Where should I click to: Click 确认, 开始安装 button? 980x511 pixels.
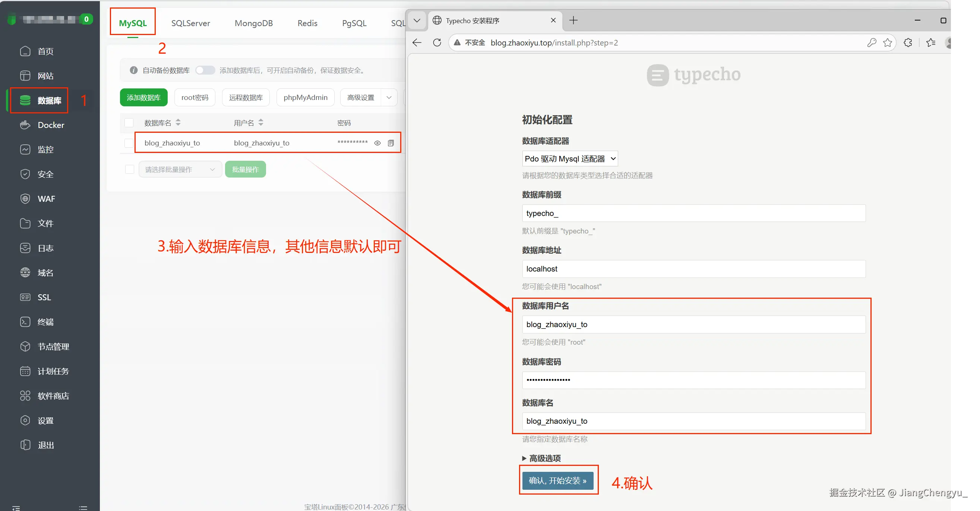coord(557,480)
